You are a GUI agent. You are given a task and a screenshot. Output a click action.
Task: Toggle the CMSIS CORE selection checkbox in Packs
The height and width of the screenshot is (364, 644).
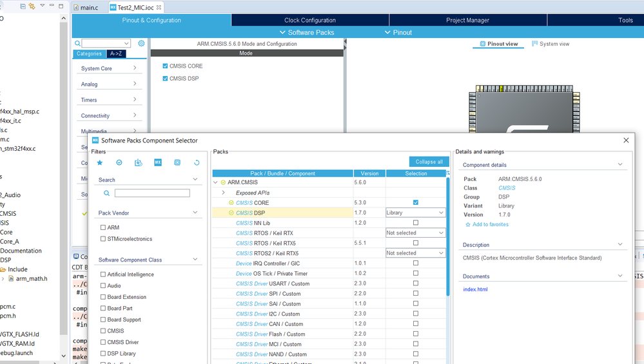pyautogui.click(x=416, y=202)
